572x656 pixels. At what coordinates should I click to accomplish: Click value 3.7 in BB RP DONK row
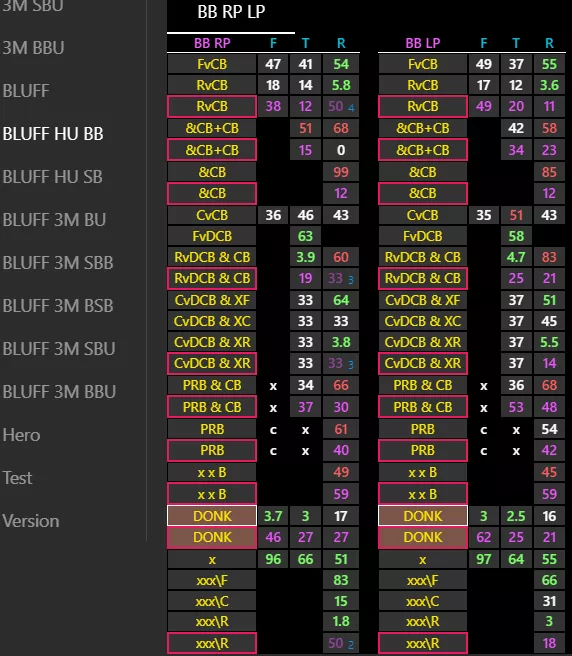(273, 516)
